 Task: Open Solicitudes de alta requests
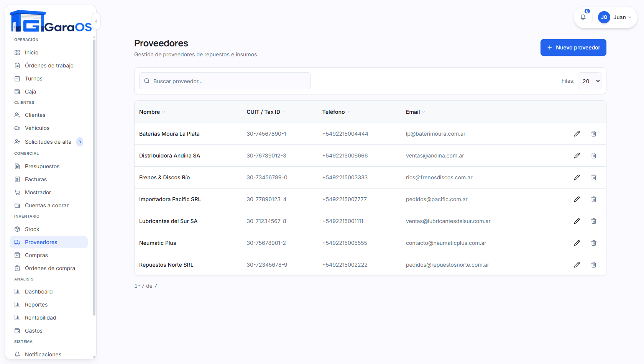[x=49, y=142]
